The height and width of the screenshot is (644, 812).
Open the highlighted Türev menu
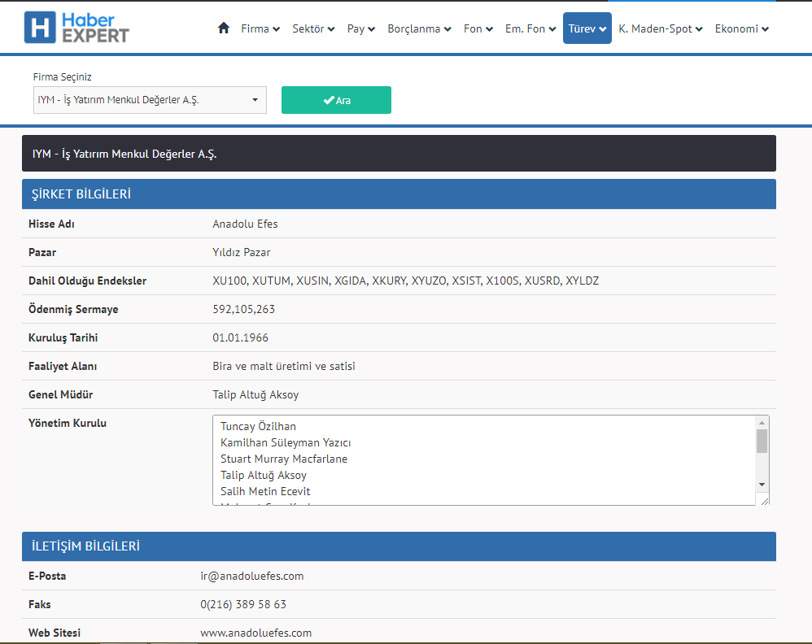587,28
